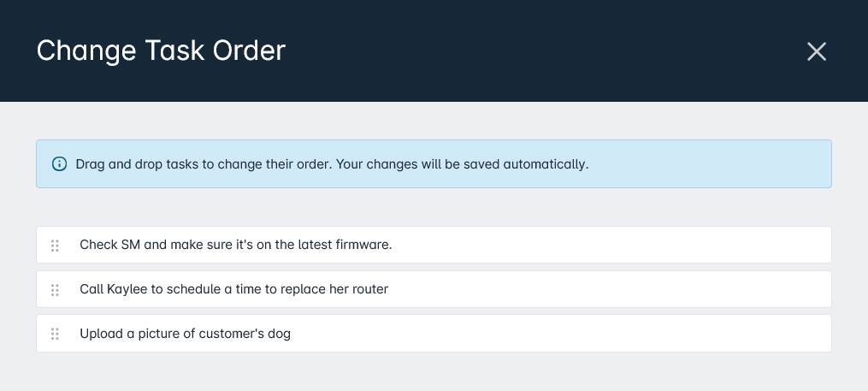
Task: Click the word router in second task
Action: pyautogui.click(x=369, y=289)
